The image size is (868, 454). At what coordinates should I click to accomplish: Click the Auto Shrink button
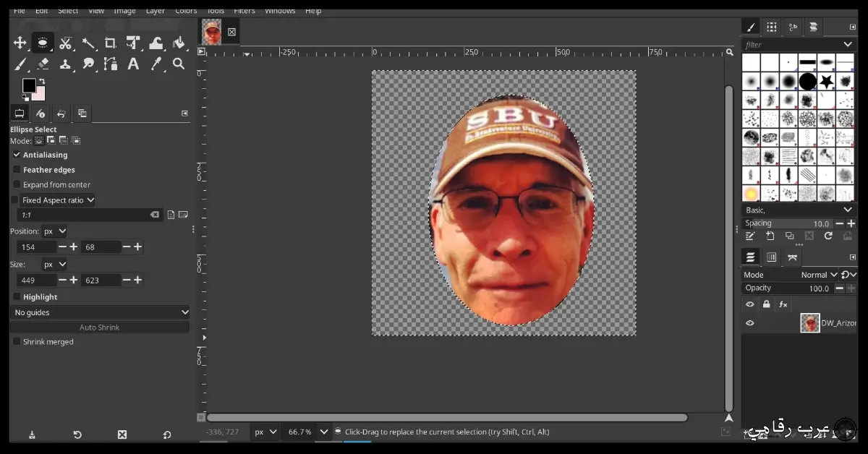pyautogui.click(x=100, y=327)
